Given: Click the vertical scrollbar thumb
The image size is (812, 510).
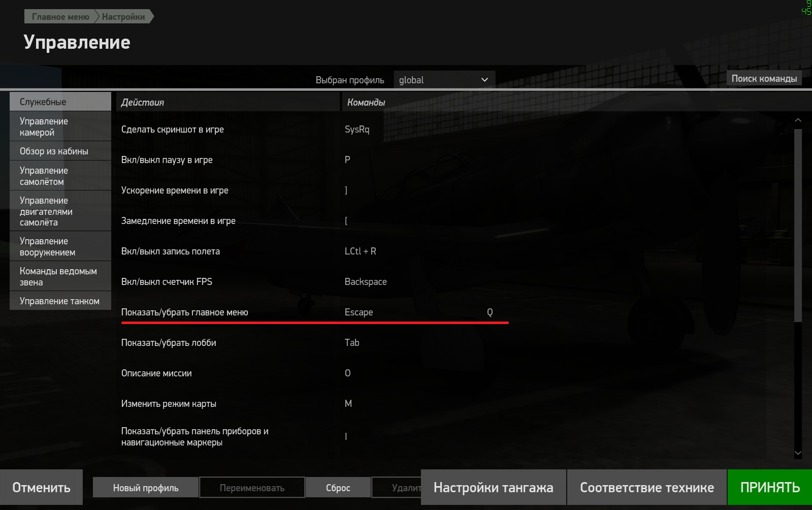Looking at the screenshot, I should pyautogui.click(x=798, y=224).
